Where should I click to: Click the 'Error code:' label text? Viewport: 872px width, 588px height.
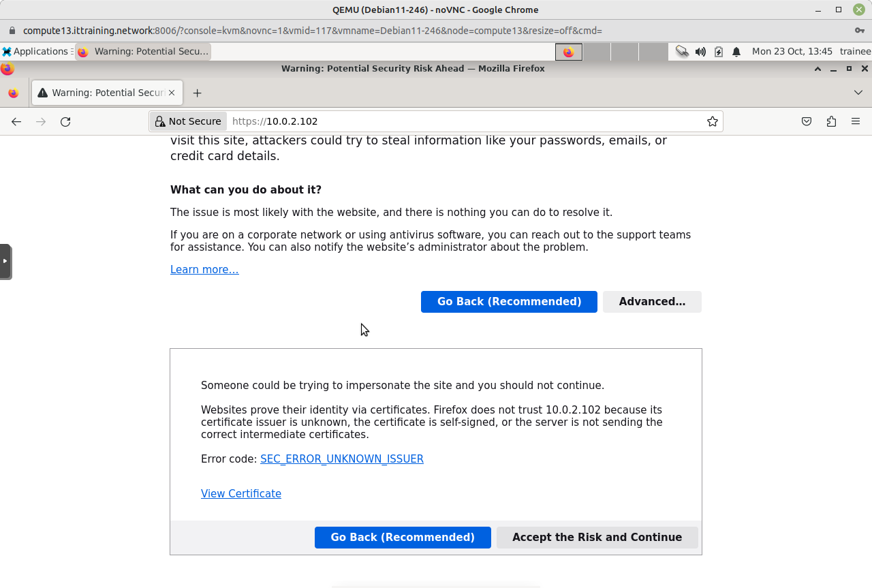click(229, 459)
